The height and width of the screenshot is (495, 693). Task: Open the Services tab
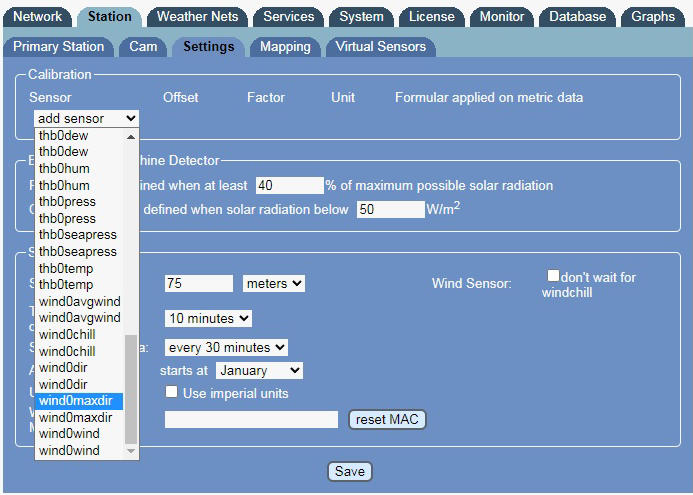click(289, 17)
